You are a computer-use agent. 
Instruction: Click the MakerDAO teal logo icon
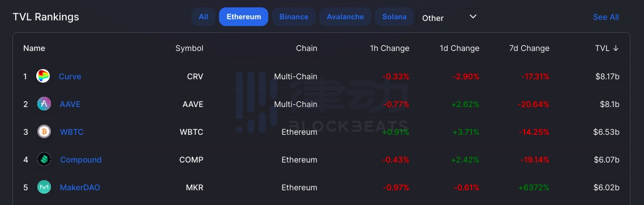(44, 187)
